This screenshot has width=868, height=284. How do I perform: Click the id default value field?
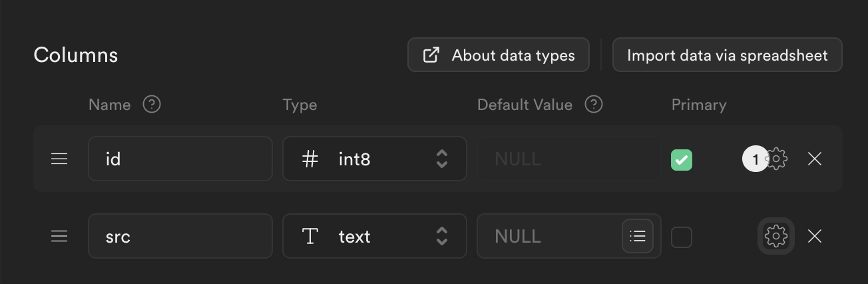(x=568, y=159)
